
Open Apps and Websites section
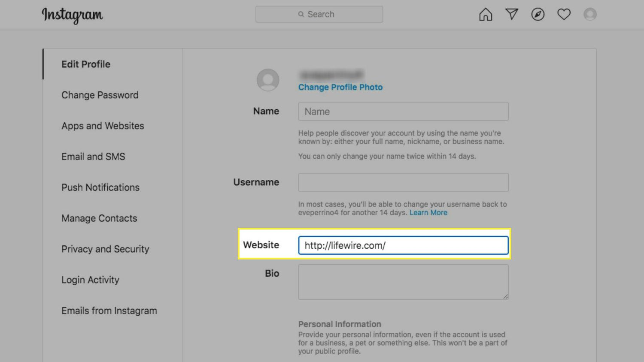[x=103, y=126]
